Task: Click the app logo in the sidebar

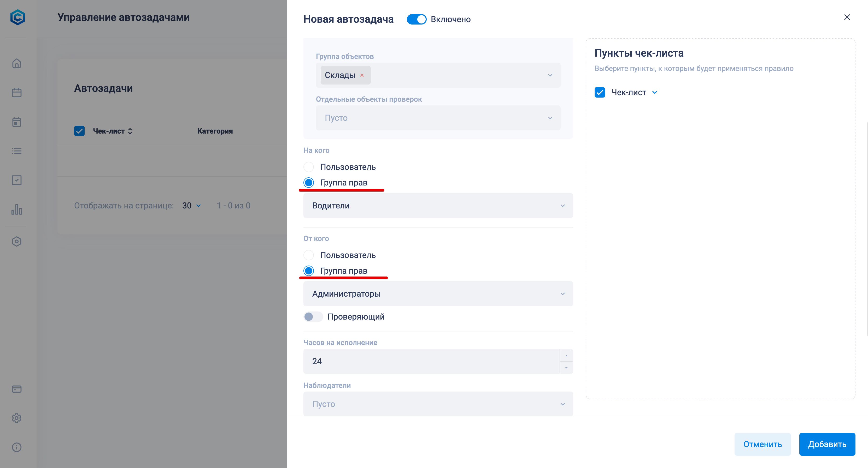Action: point(17,17)
